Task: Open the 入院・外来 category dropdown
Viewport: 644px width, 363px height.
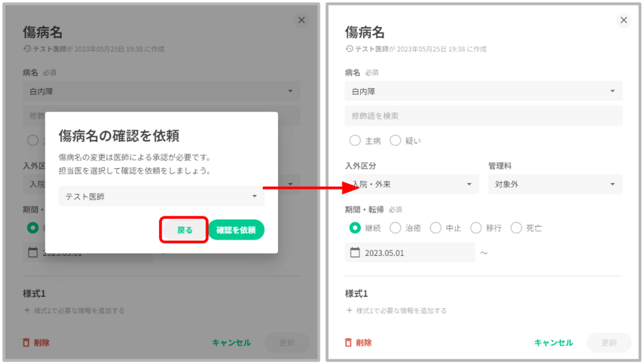Action: point(412,184)
